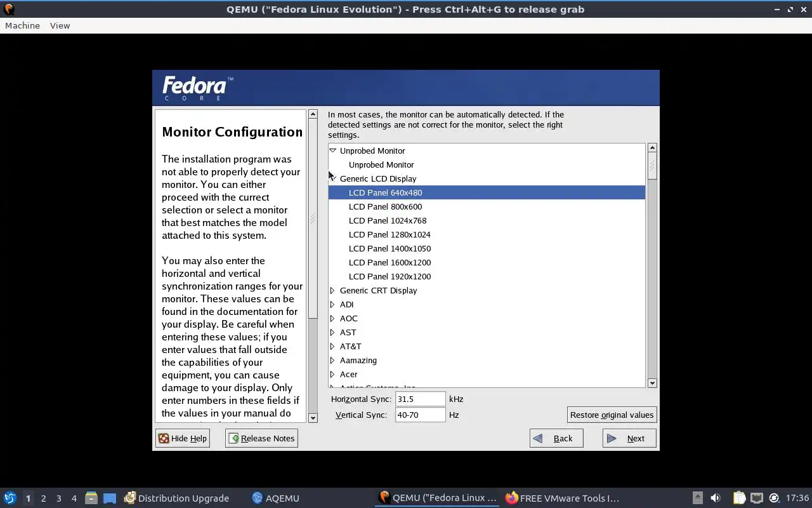This screenshot has height=508, width=812.
Task: Click help panel scrollbar down arrow
Action: (313, 418)
